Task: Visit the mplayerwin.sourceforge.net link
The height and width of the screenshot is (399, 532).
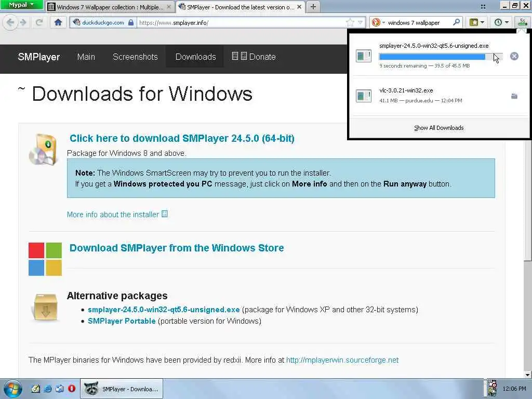Action: tap(342, 360)
